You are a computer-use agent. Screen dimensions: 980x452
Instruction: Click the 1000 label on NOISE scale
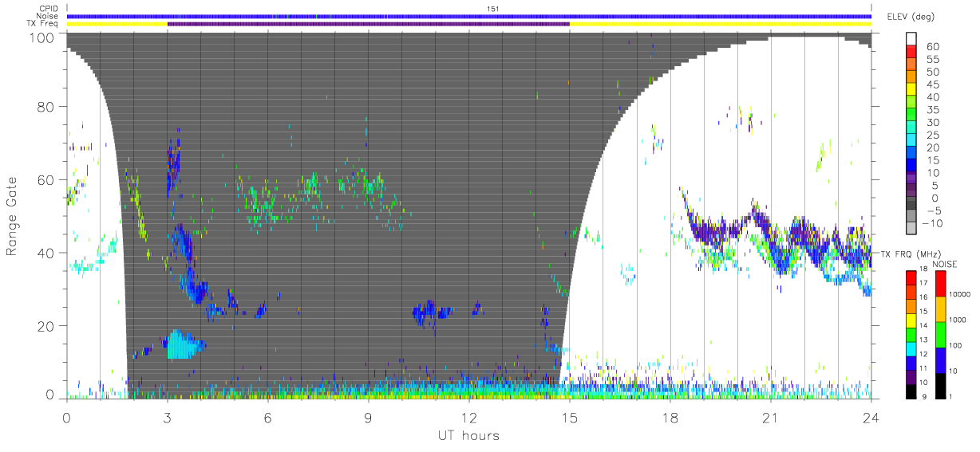tap(958, 320)
